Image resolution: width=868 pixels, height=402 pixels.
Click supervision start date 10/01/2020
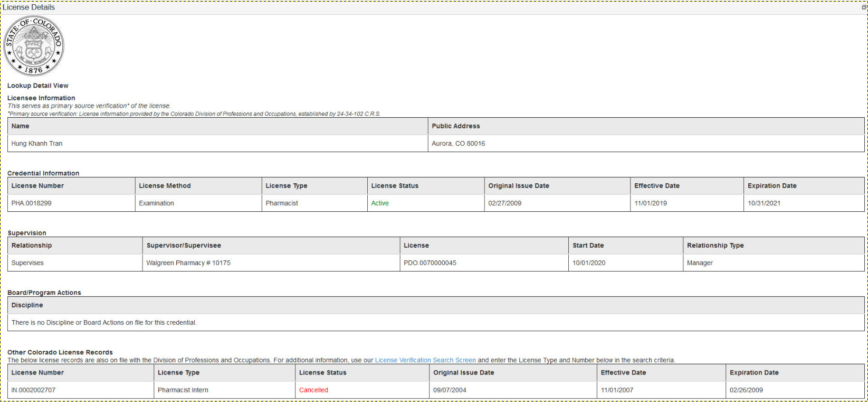pos(589,263)
